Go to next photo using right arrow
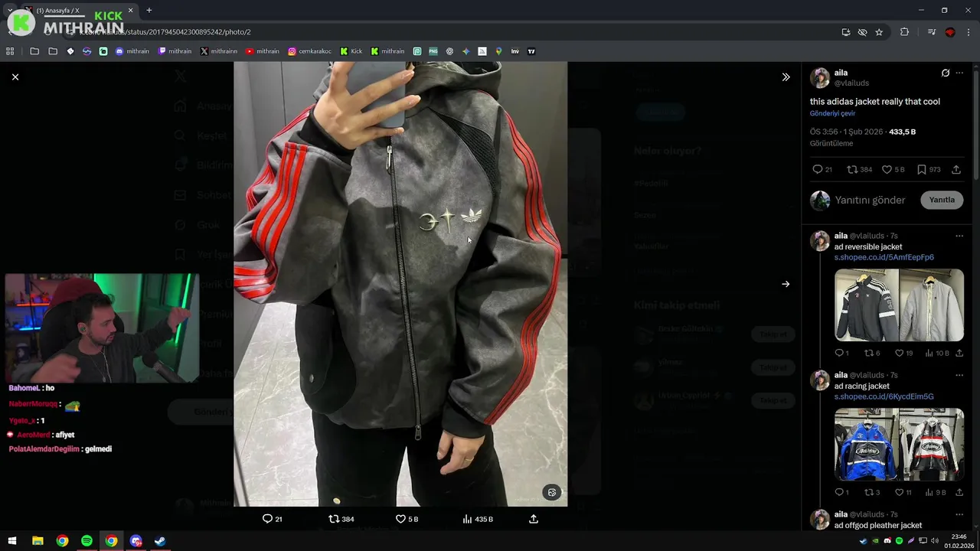 tap(786, 284)
